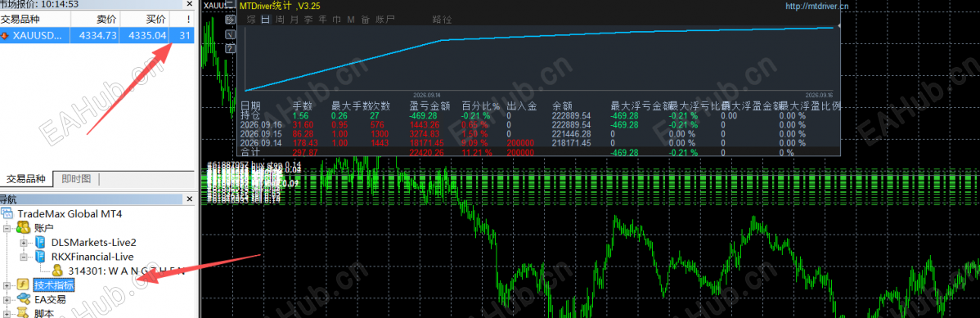The height and width of the screenshot is (318, 980).
Task: Click the ask price 4335.04
Action: coord(147,36)
